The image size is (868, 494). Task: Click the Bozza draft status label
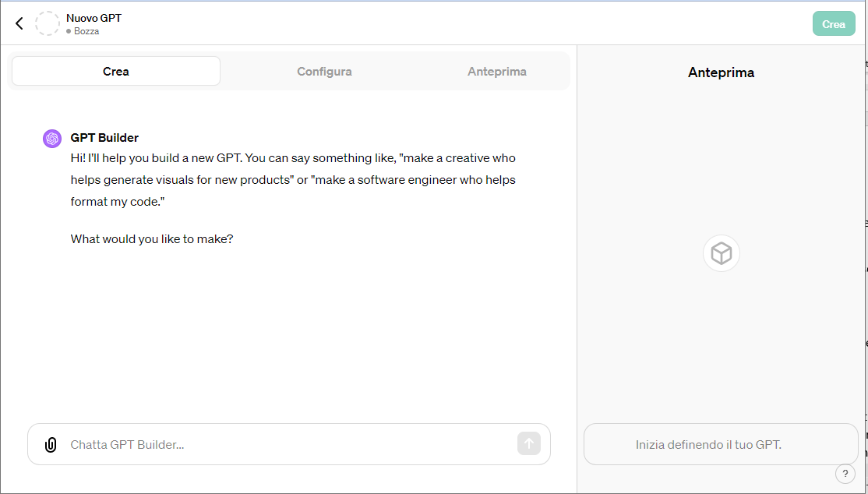click(86, 32)
